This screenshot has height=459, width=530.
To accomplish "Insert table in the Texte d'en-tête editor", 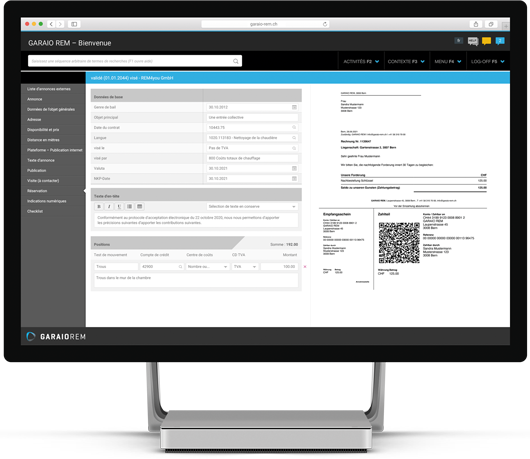I will (139, 207).
